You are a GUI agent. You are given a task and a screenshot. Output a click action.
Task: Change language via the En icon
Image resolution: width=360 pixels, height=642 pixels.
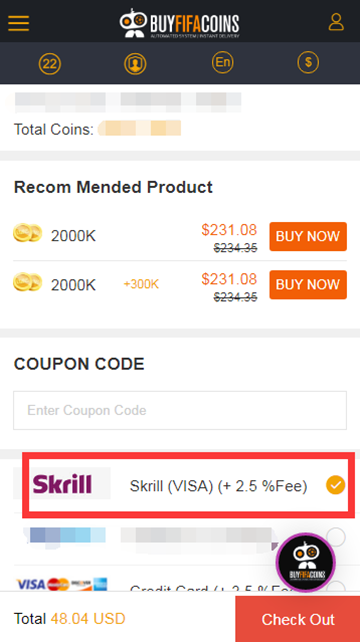coord(222,63)
